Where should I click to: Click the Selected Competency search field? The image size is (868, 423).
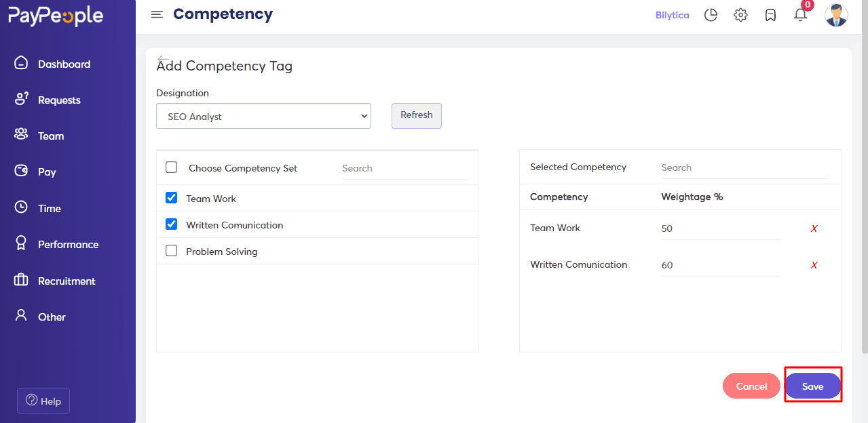point(745,167)
